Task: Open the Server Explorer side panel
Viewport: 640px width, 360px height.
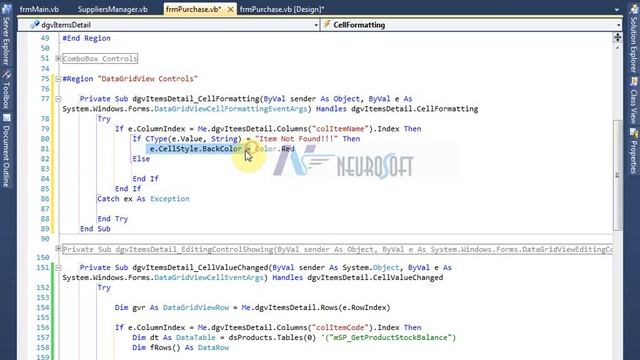Action: point(6,40)
